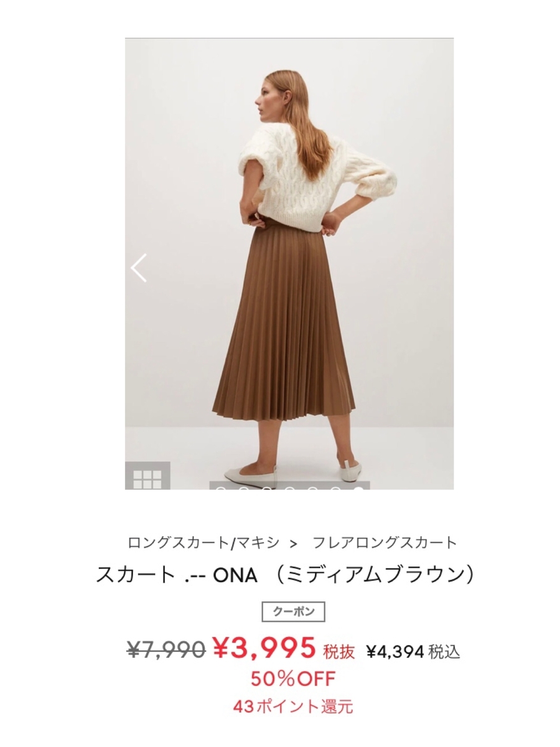This screenshot has height=747, width=560.
Task: Open the ロングスカート/マキシ category link
Action: 203,542
